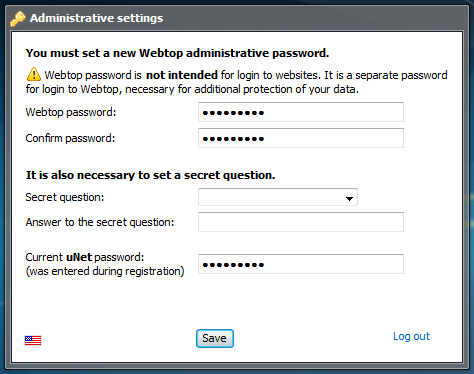Click the key icon in title bar
This screenshot has width=474, height=374.
(x=18, y=18)
